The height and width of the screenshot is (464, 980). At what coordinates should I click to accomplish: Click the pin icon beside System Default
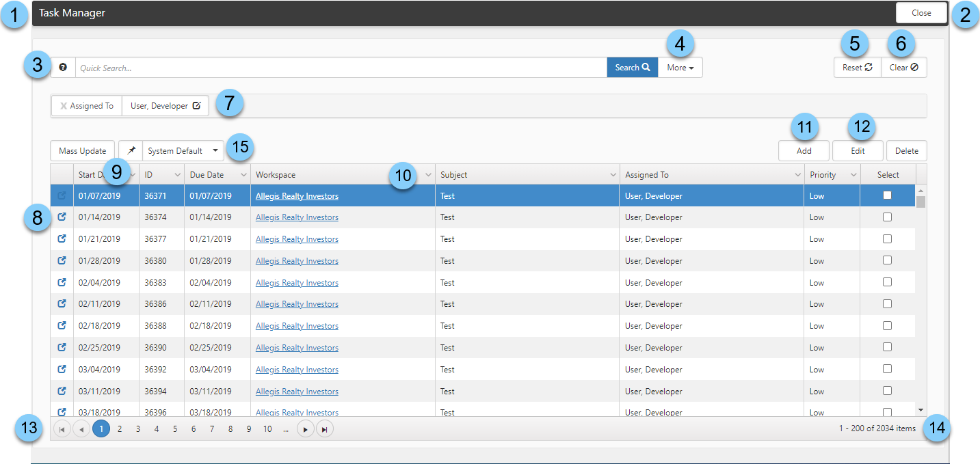[x=131, y=151]
